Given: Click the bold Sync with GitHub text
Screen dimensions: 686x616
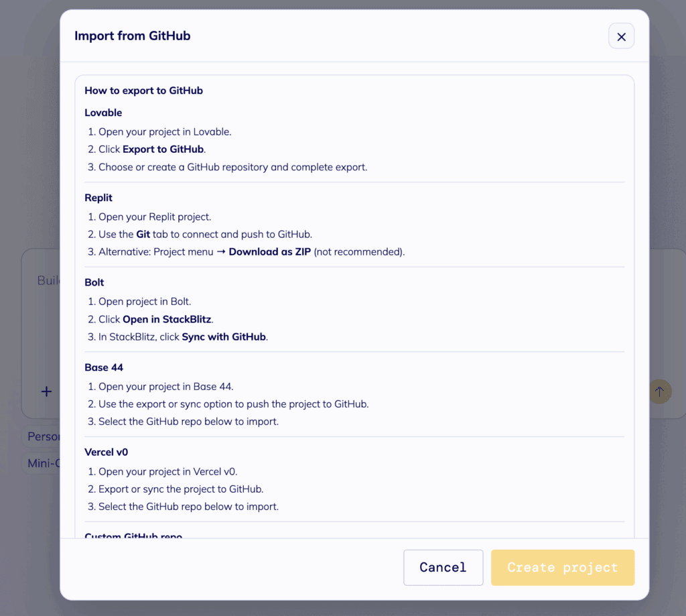Looking at the screenshot, I should tap(224, 337).
